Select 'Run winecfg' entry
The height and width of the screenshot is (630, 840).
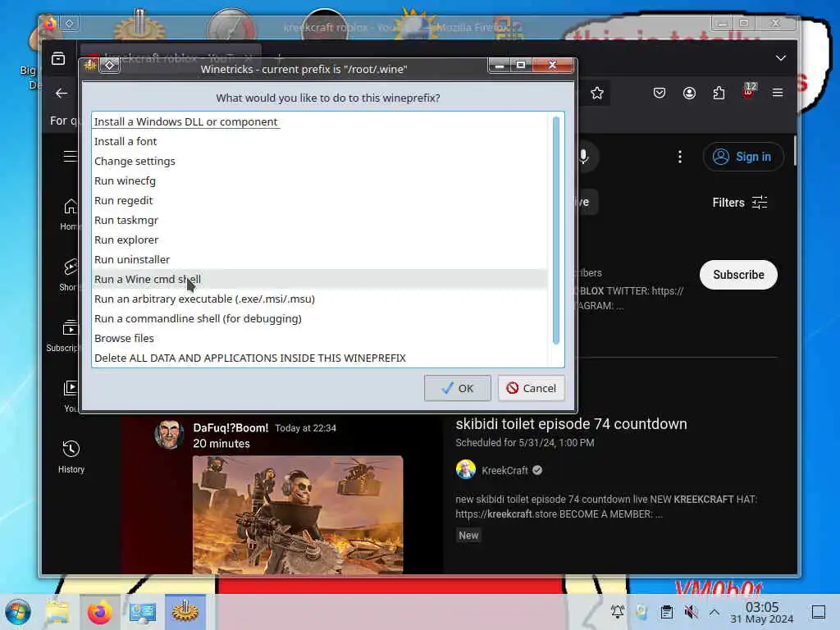tap(320, 181)
